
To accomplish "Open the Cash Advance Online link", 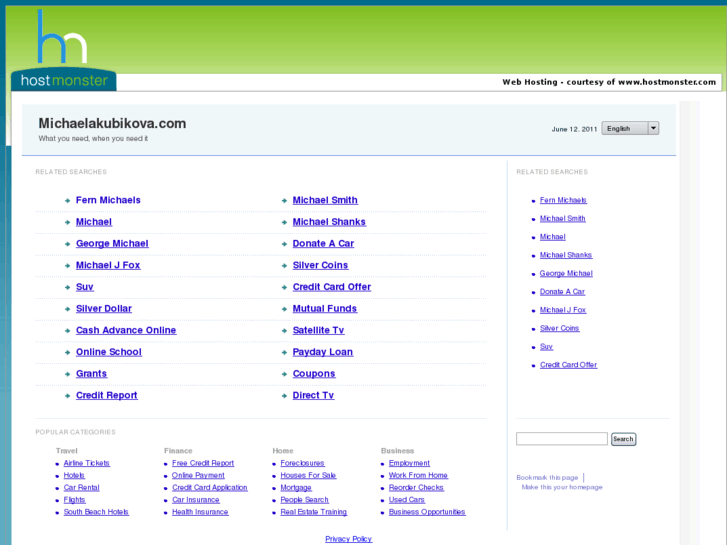I will tap(126, 330).
